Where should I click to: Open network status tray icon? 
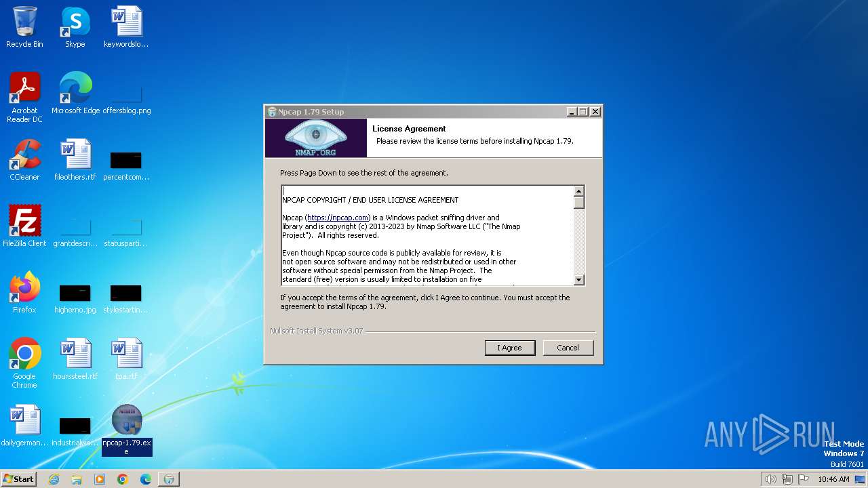(x=787, y=479)
